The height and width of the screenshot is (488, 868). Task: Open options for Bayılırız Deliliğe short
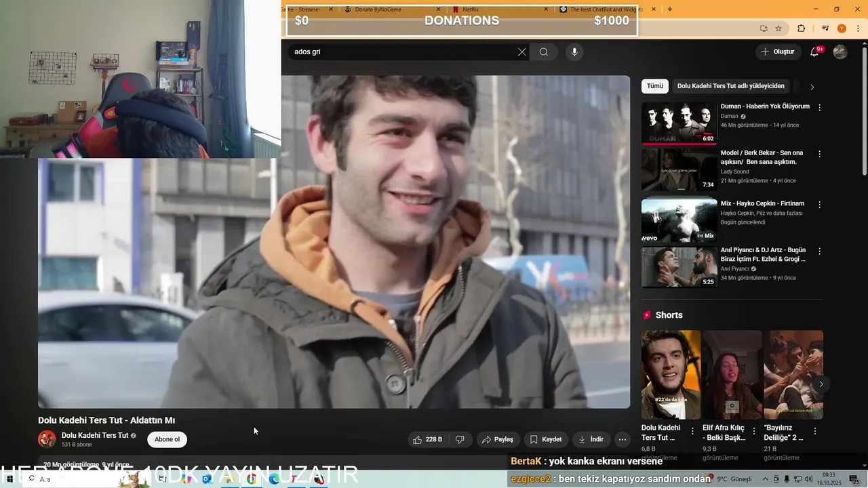[815, 431]
